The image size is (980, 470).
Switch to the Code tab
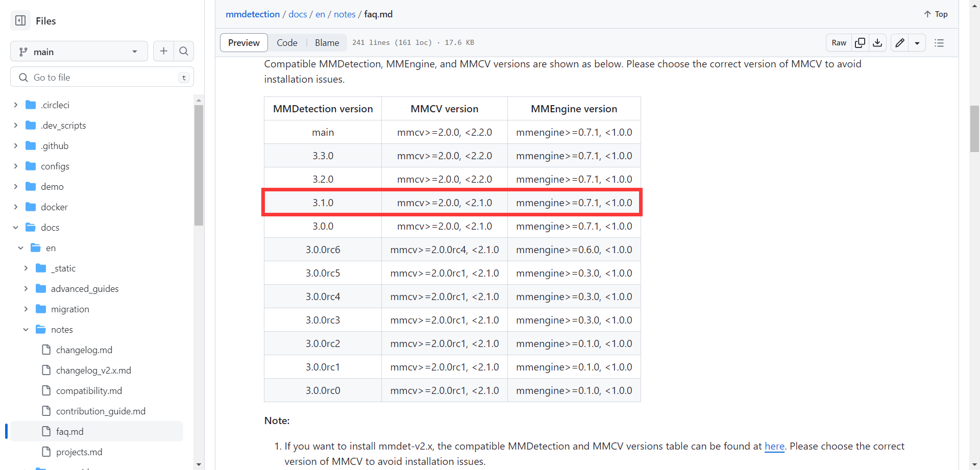tap(287, 43)
